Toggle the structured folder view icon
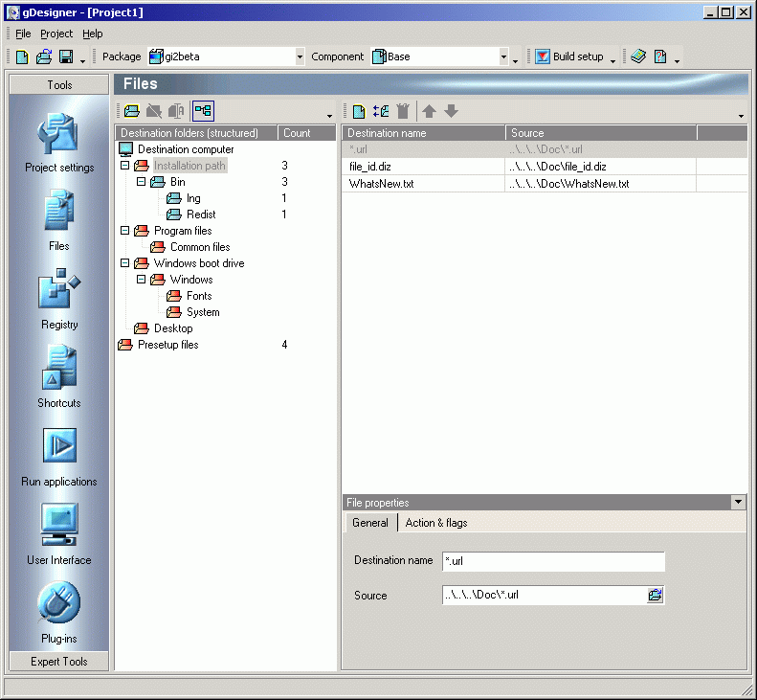757x700 pixels. [x=203, y=111]
